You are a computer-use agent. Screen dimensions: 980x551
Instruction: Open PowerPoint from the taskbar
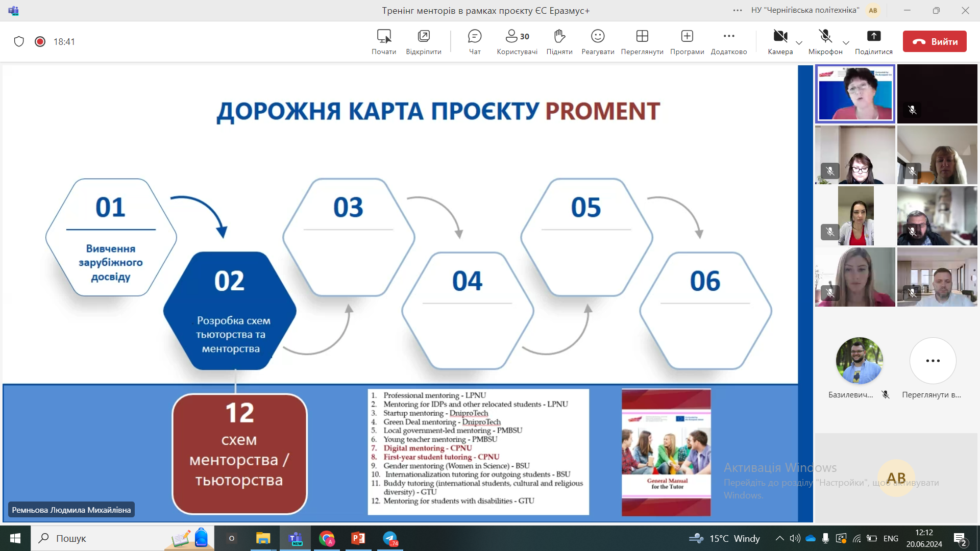[x=358, y=538]
